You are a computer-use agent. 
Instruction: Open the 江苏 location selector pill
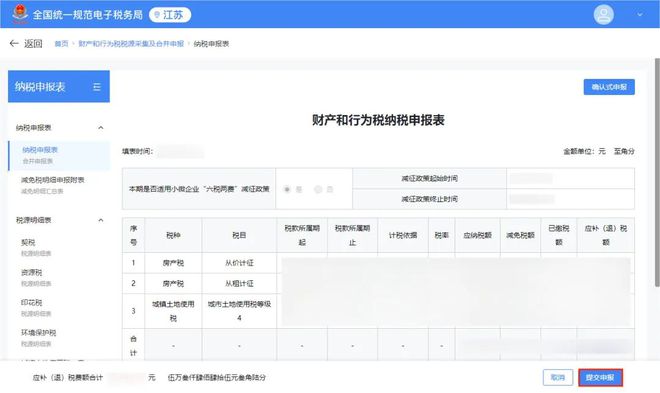[x=170, y=15]
